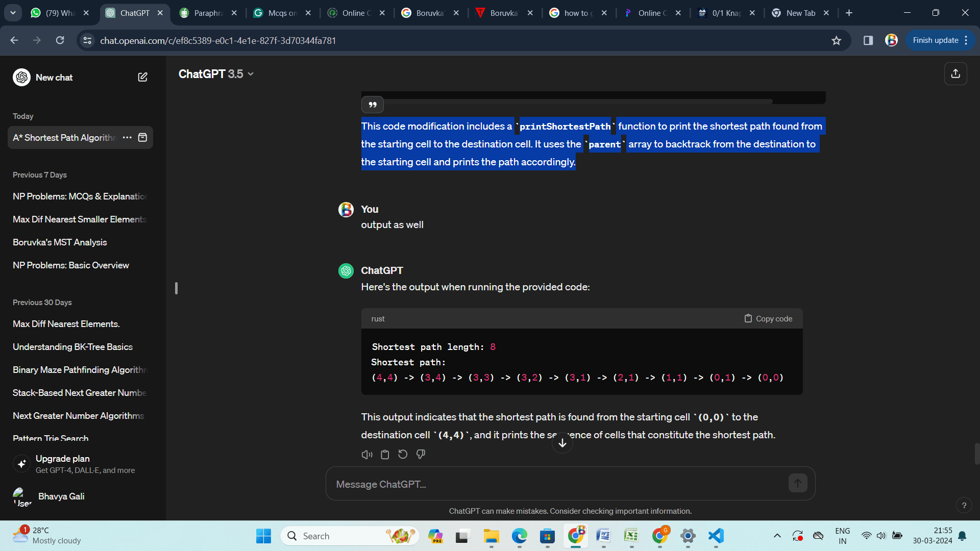This screenshot has width=980, height=551.
Task: Open the weather widget Mostly cloudy
Action: click(47, 536)
